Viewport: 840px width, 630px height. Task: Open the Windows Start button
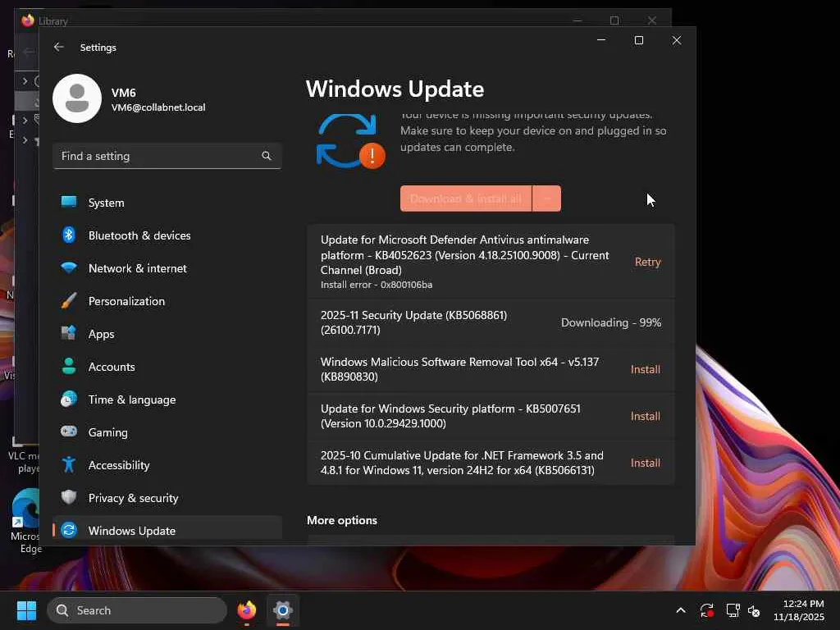(x=26, y=610)
